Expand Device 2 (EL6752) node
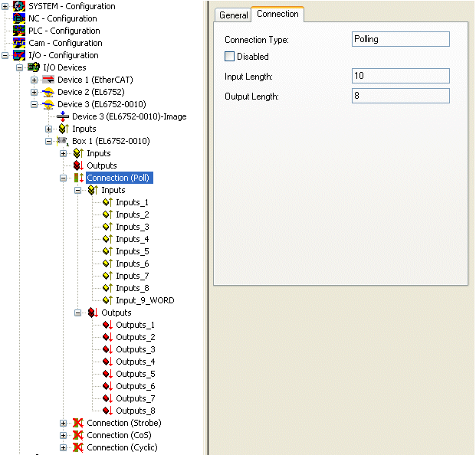This screenshot has width=476, height=455. click(x=34, y=92)
